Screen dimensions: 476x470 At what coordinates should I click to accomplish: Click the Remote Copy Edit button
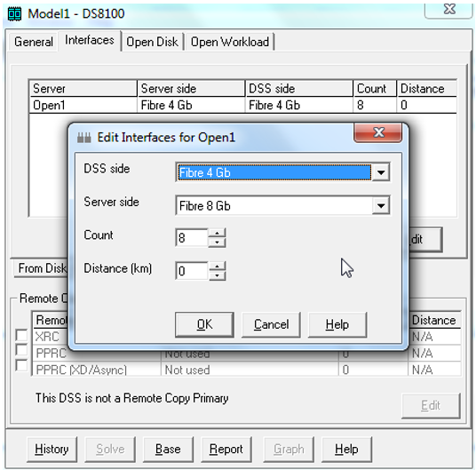pos(431,406)
